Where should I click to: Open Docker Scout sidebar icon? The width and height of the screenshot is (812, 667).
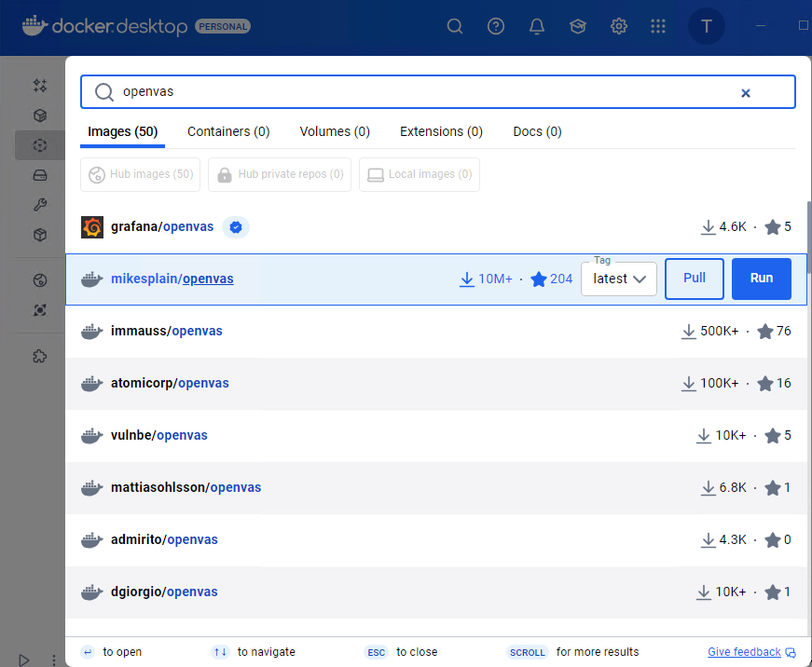point(40,310)
